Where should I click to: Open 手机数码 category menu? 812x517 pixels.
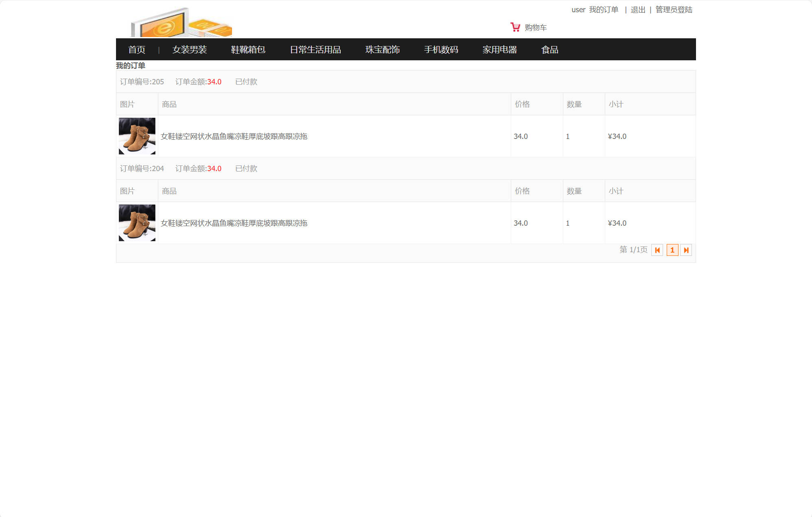[441, 50]
